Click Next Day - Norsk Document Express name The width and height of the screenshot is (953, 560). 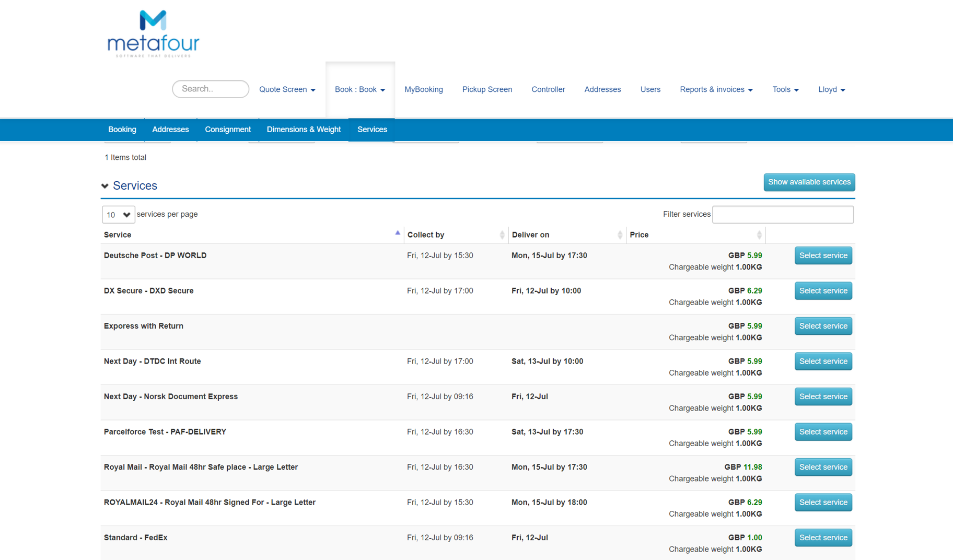(171, 396)
